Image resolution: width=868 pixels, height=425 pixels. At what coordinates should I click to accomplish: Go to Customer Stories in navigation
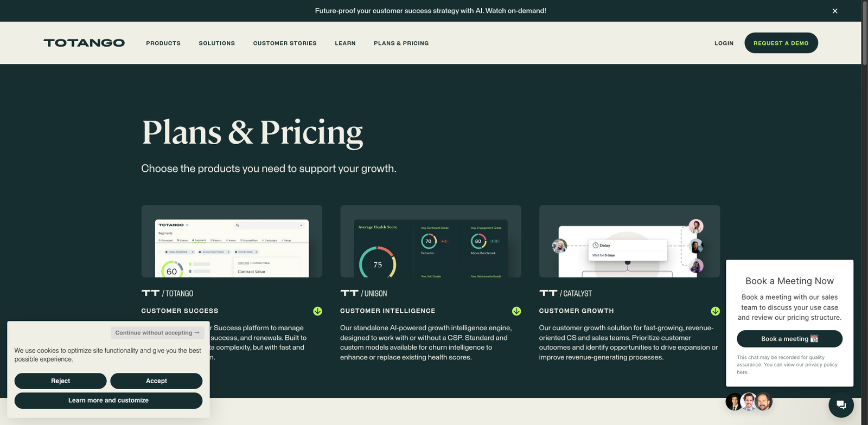[x=285, y=43]
